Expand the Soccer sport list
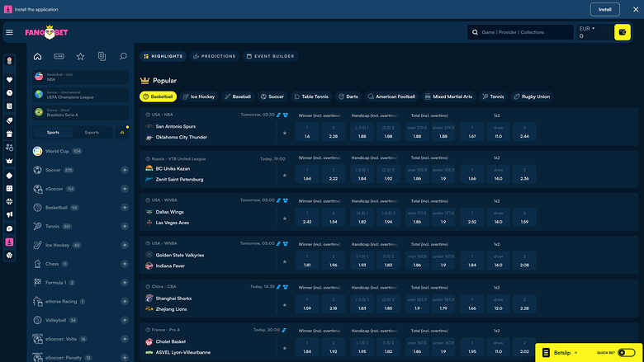 [x=125, y=170]
